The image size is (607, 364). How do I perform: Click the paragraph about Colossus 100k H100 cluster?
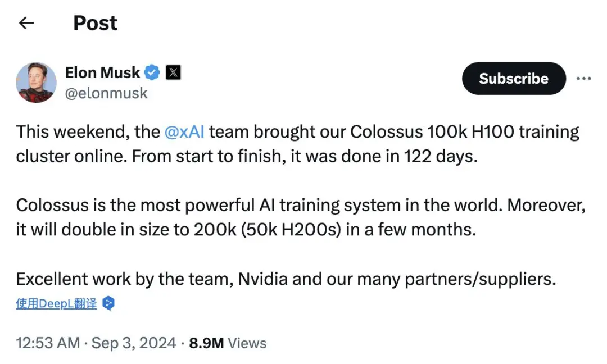click(x=297, y=144)
